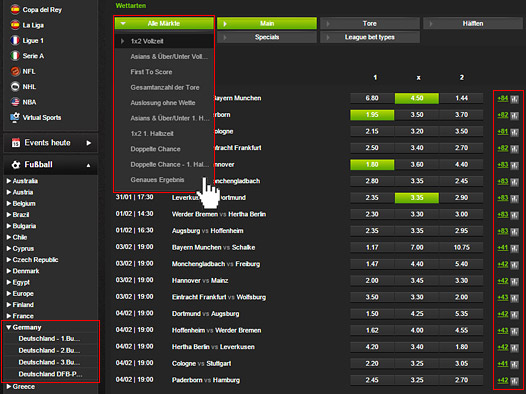Image resolution: width=526 pixels, height=394 pixels.
Task: Select 2.45 home odds for Paderborn vs Hamburg
Action: (x=372, y=380)
